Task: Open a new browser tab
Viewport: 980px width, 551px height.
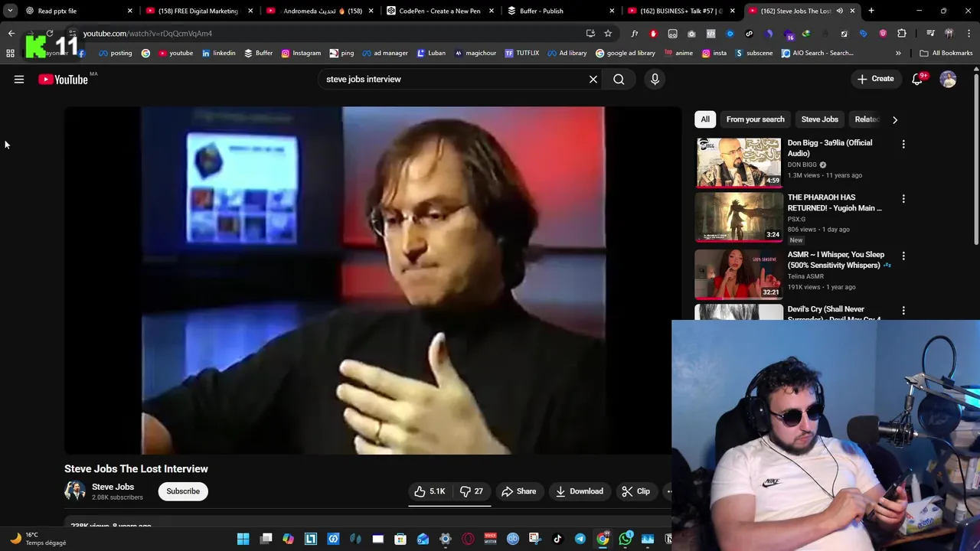Action: [871, 11]
